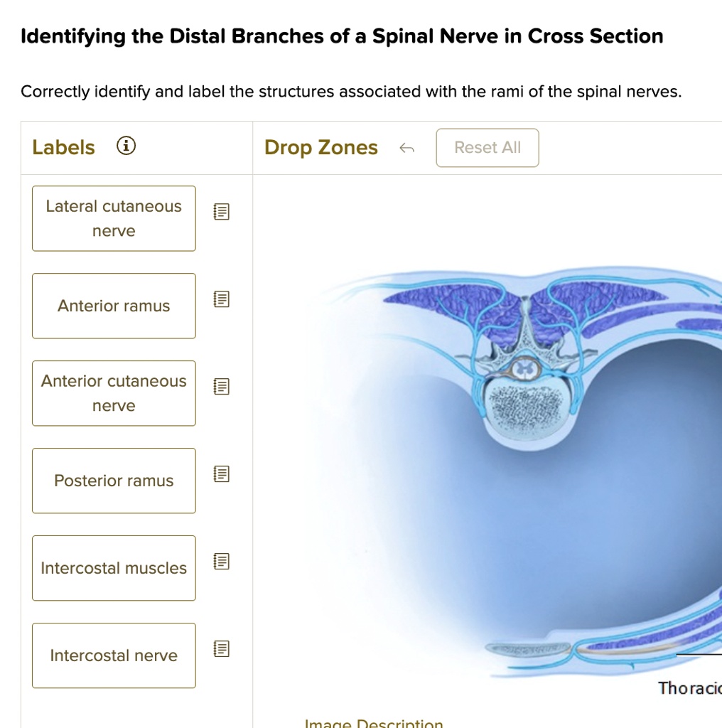
Task: Open the hint notebook icon for Intercostal nerve
Action: pyautogui.click(x=220, y=648)
